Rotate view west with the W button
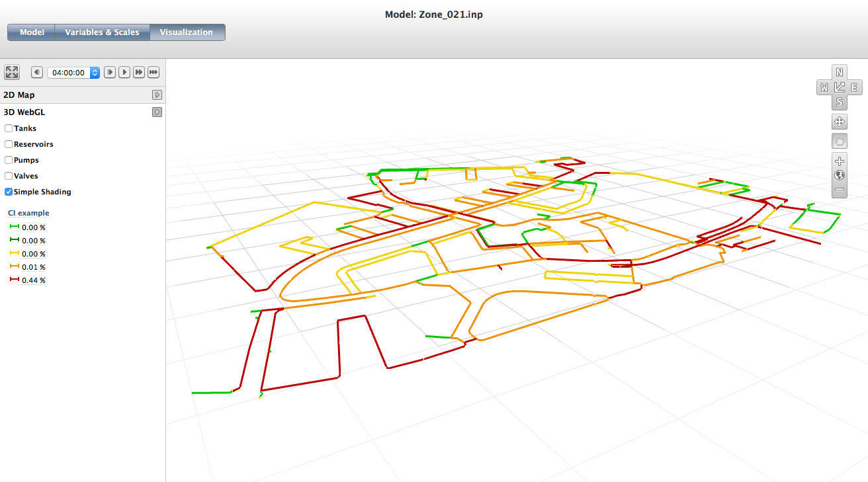The width and height of the screenshot is (868, 482). [824, 87]
